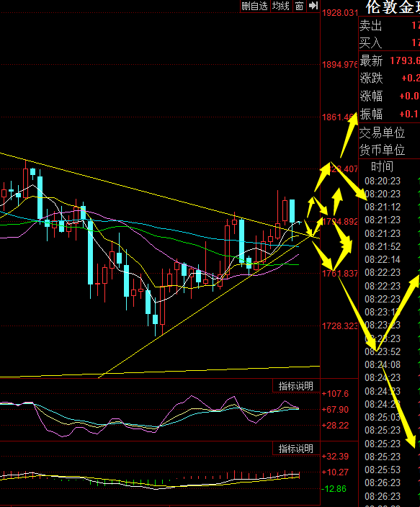The image size is (420, 507).
Task: Click the jump-to-end arrow icon
Action: pyautogui.click(x=313, y=6)
